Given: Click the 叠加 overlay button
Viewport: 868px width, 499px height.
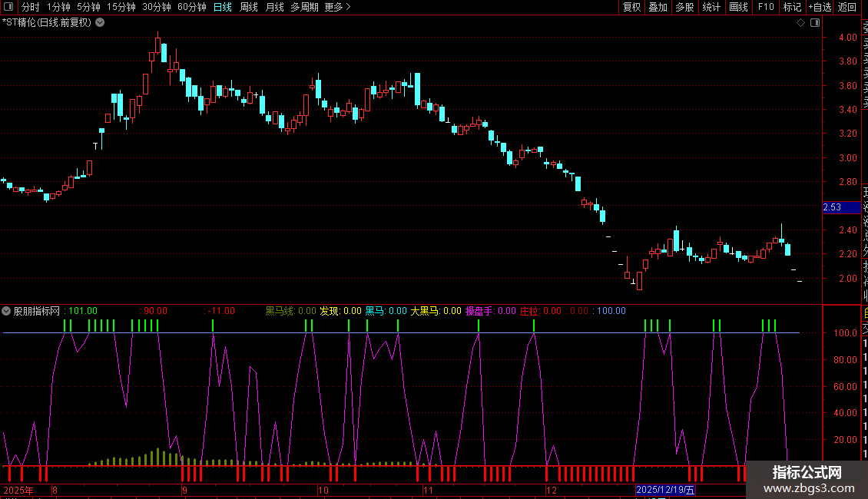Looking at the screenshot, I should tap(658, 7).
